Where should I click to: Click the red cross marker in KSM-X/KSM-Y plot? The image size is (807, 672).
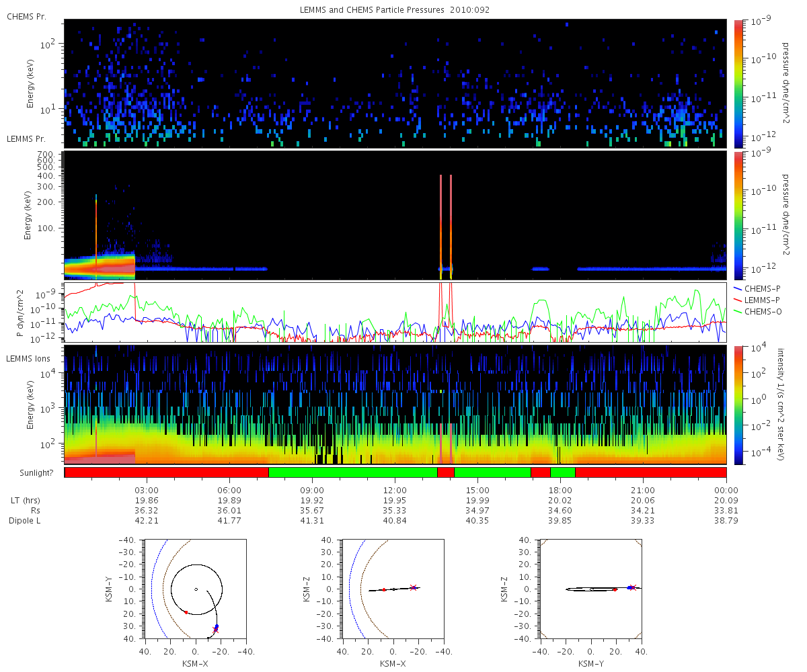(215, 630)
